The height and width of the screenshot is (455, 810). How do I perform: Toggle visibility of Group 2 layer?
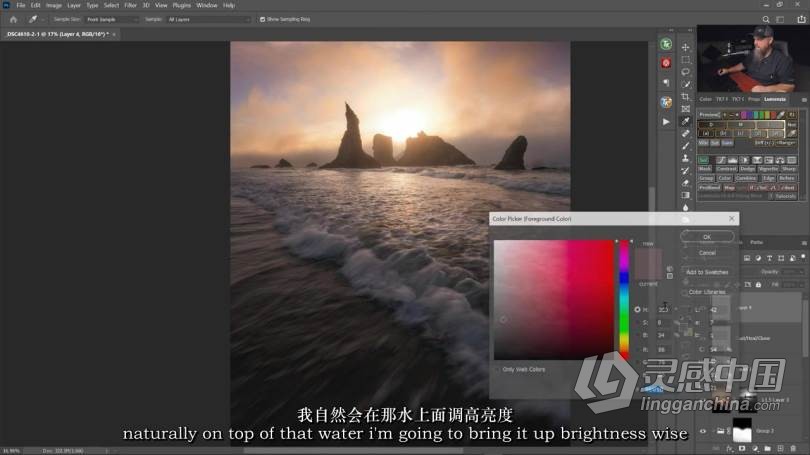point(701,432)
